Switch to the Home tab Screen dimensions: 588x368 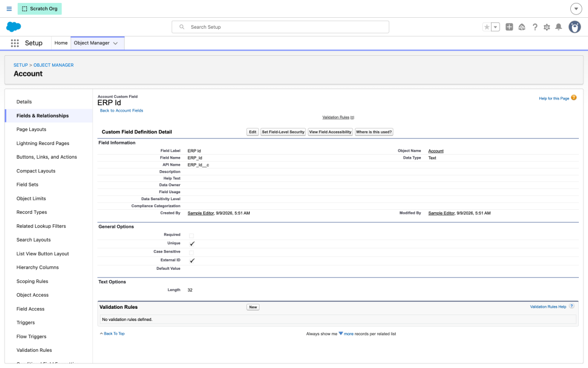point(61,43)
